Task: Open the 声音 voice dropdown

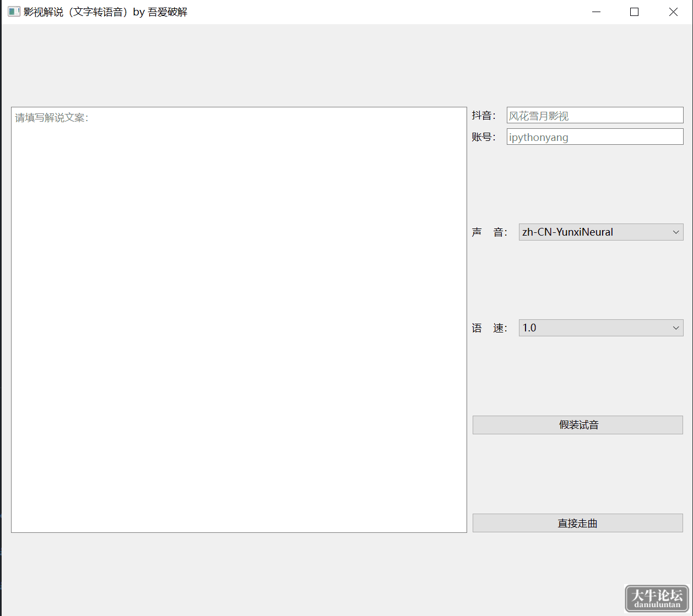Action: [x=601, y=232]
